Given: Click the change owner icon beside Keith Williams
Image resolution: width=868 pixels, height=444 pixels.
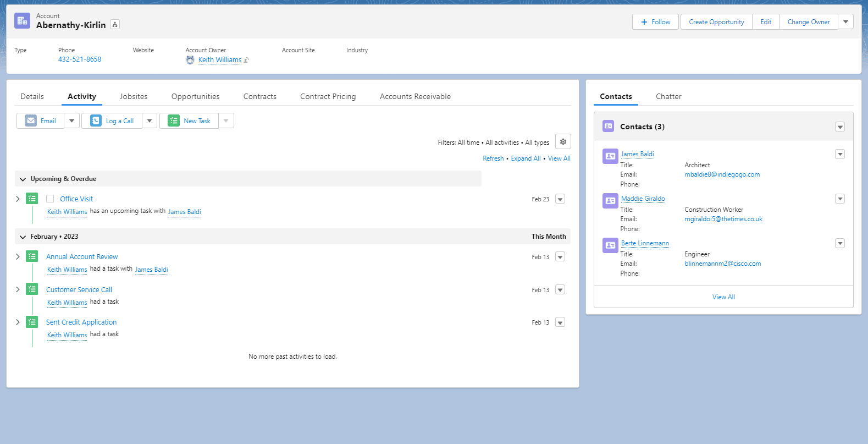Looking at the screenshot, I should tap(246, 61).
